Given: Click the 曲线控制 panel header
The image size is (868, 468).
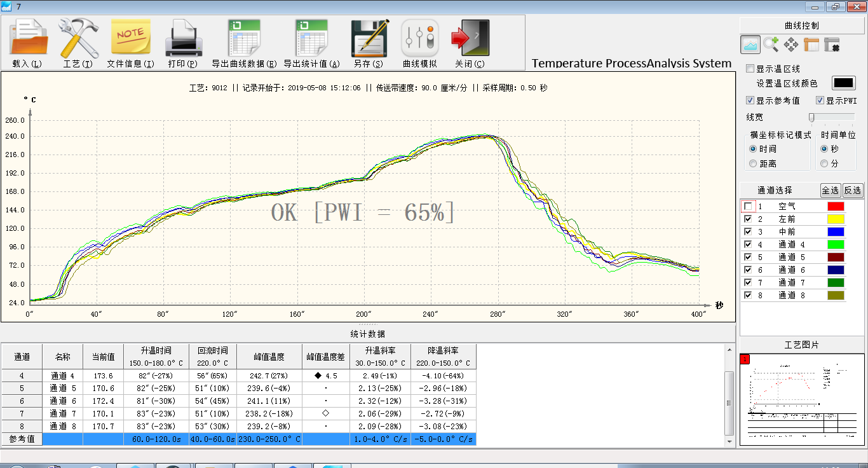Looking at the screenshot, I should (x=802, y=26).
